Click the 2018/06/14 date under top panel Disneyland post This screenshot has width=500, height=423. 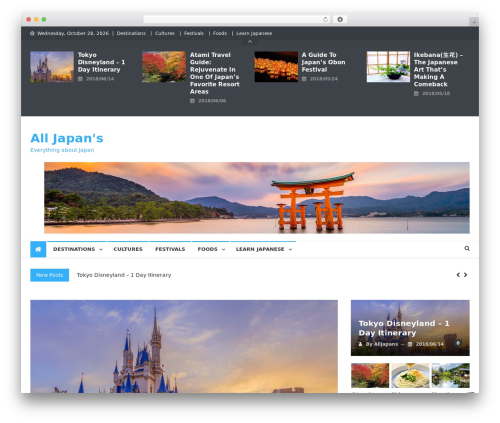pyautogui.click(x=100, y=79)
